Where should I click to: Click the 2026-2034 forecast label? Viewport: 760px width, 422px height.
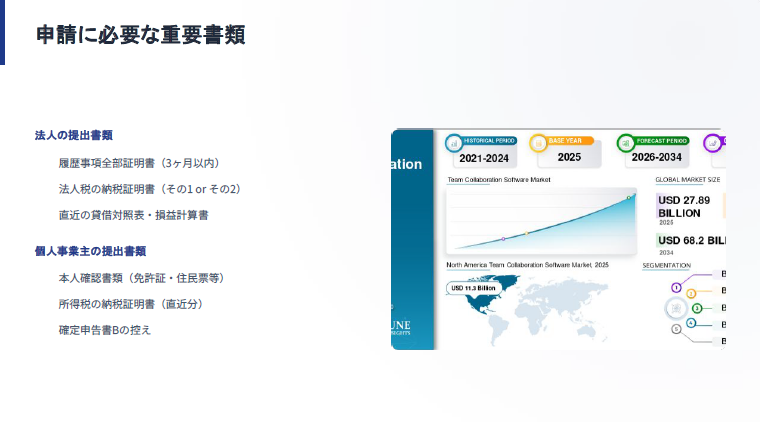(x=657, y=157)
